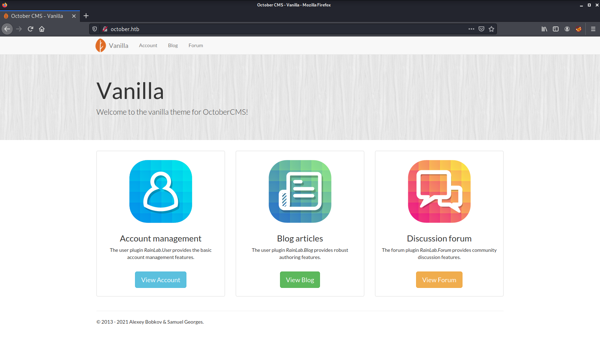The height and width of the screenshot is (364, 600).
Task: Open the Firefox extension menu icon
Action: pyautogui.click(x=579, y=29)
